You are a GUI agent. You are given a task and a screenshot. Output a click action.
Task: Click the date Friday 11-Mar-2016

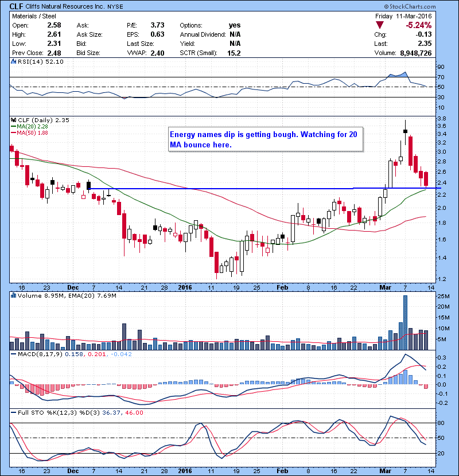tap(403, 16)
